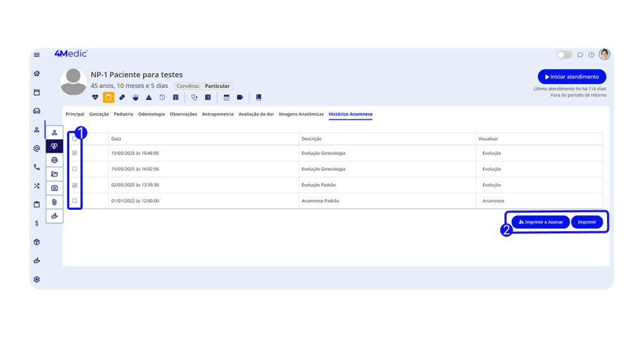Screen dimensions: 644x338
Task: Open the chat bubble icon in the top bar
Action: [x=580, y=55]
